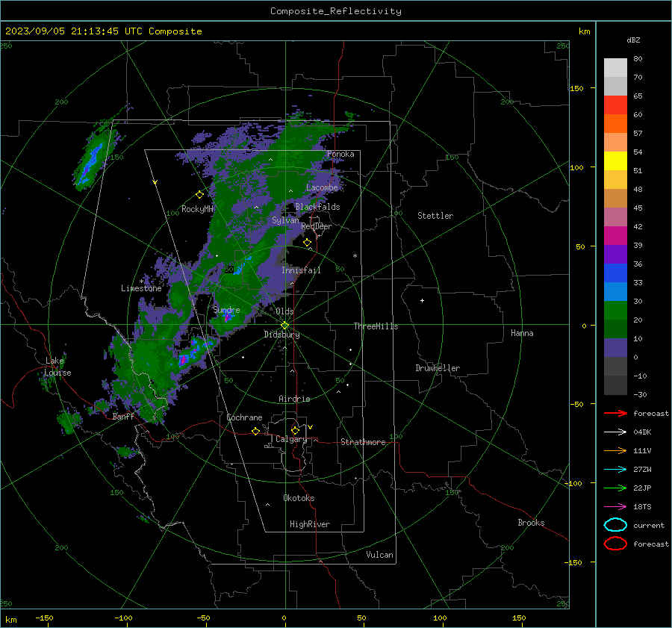This screenshot has height=628, width=672.
Task: Click the Calgary city label
Action: click(x=291, y=439)
